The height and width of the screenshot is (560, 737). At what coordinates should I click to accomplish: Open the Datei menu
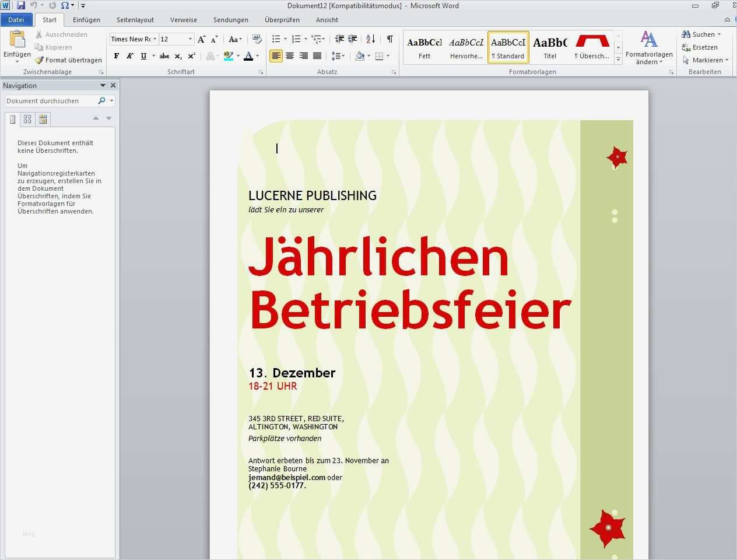click(16, 19)
